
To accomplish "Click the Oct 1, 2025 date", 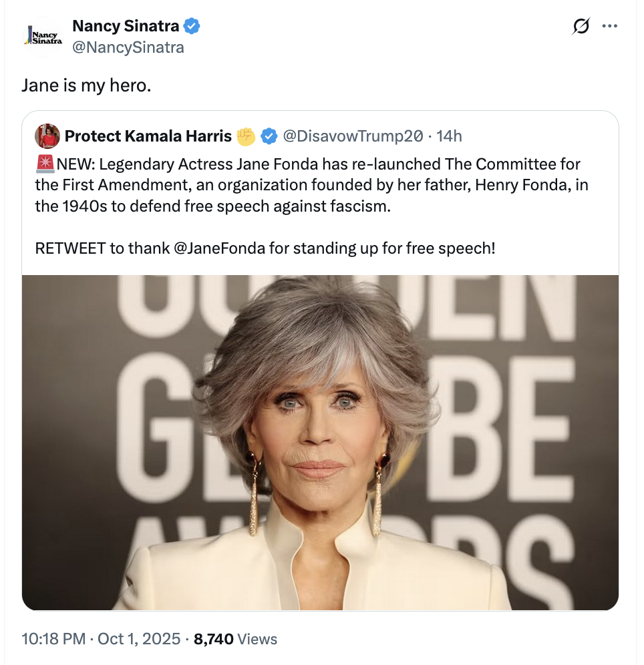I will (139, 639).
